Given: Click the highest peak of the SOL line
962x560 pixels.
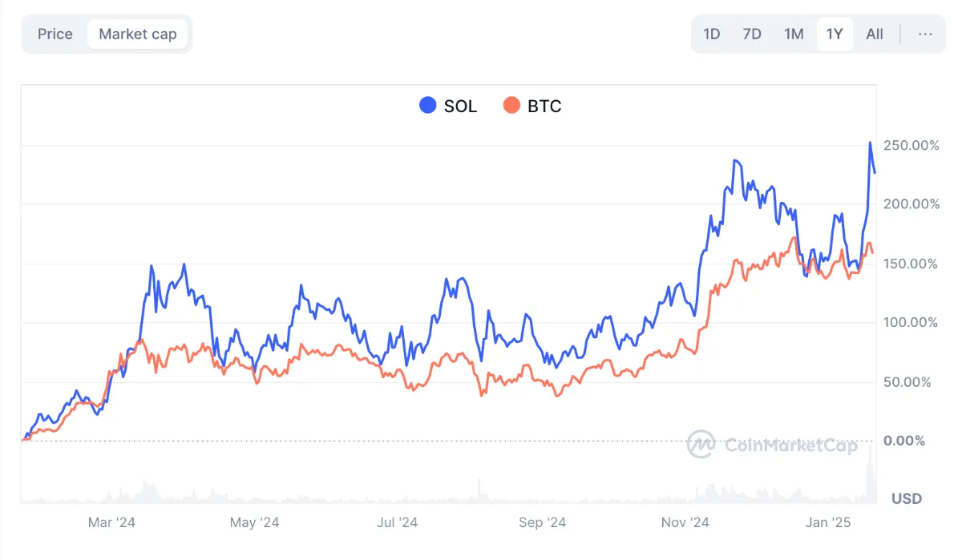Looking at the screenshot, I should (871, 143).
